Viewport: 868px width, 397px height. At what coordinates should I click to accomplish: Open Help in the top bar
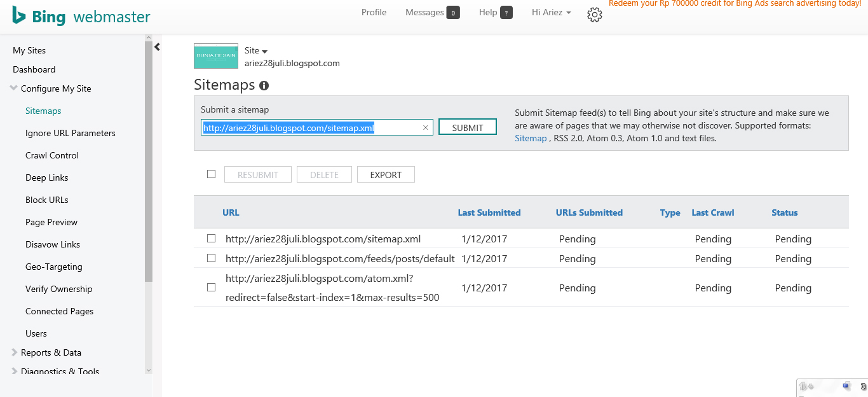click(488, 12)
